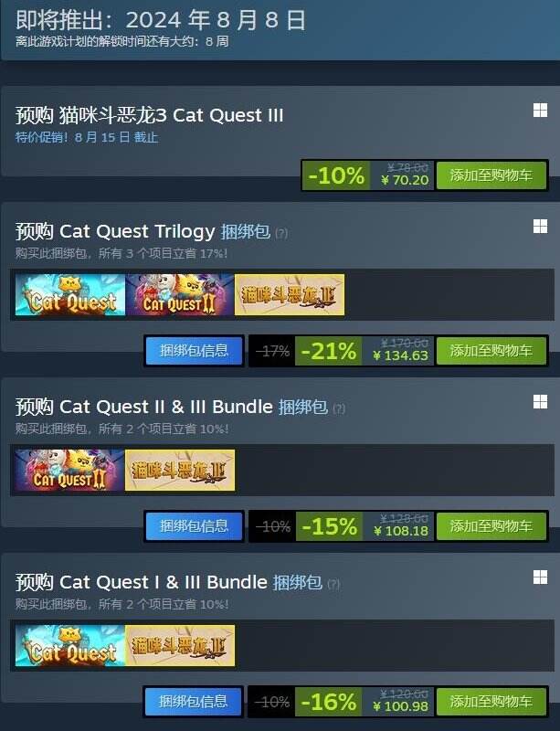
Task: Click Windows icon on Cat Quest II & III Bundle
Action: (x=540, y=401)
